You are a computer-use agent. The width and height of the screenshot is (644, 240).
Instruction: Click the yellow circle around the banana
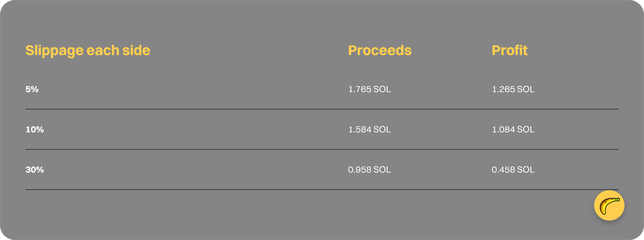coord(609,205)
